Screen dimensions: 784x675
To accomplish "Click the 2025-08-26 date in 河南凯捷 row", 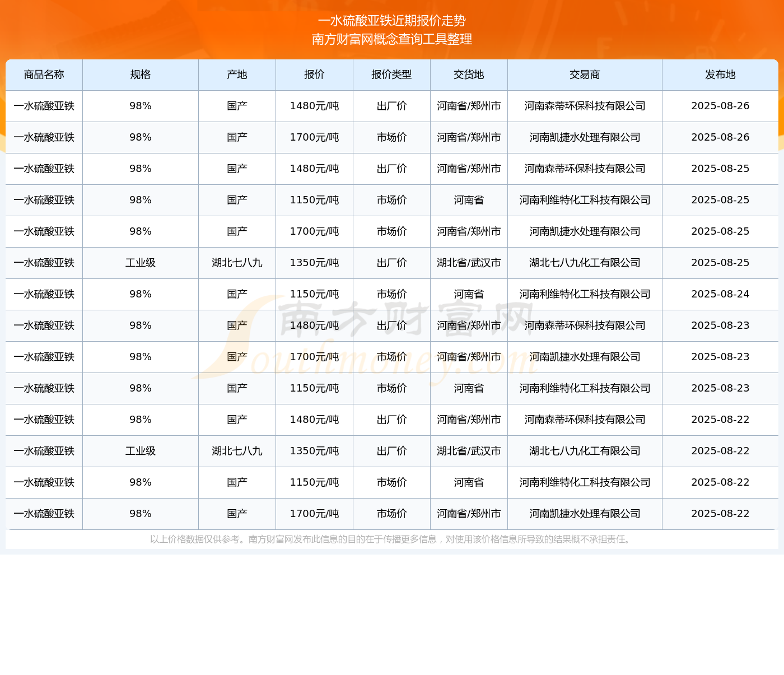I will (720, 137).
